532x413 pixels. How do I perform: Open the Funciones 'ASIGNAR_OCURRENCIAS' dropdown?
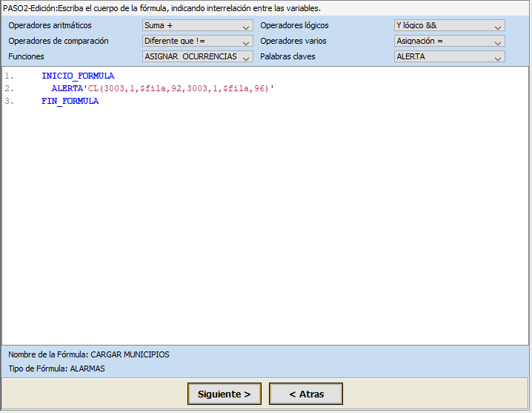pyautogui.click(x=197, y=57)
